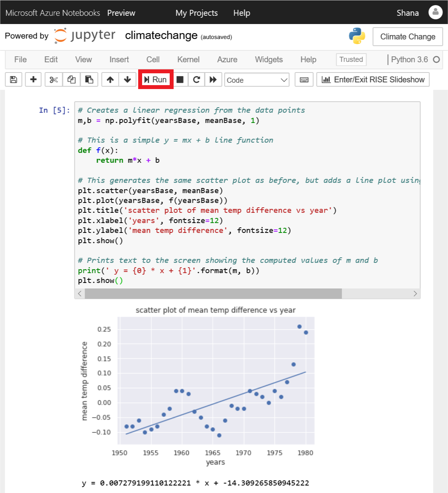Screen dimensions: 448x493
Task: Click the kernel idle circle indicator
Action: (x=436, y=60)
